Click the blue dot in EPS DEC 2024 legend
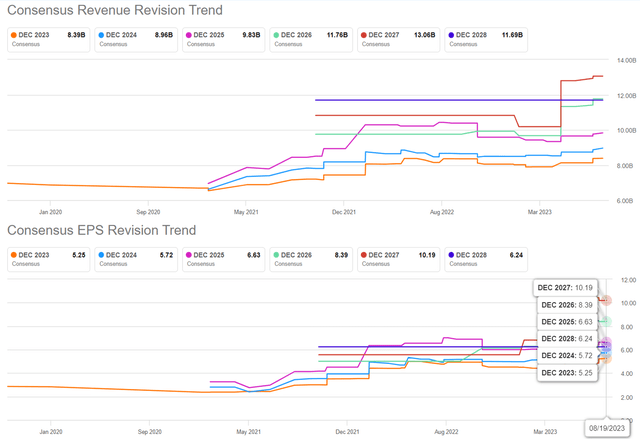Viewport: 640px width, 439px height. [101, 255]
